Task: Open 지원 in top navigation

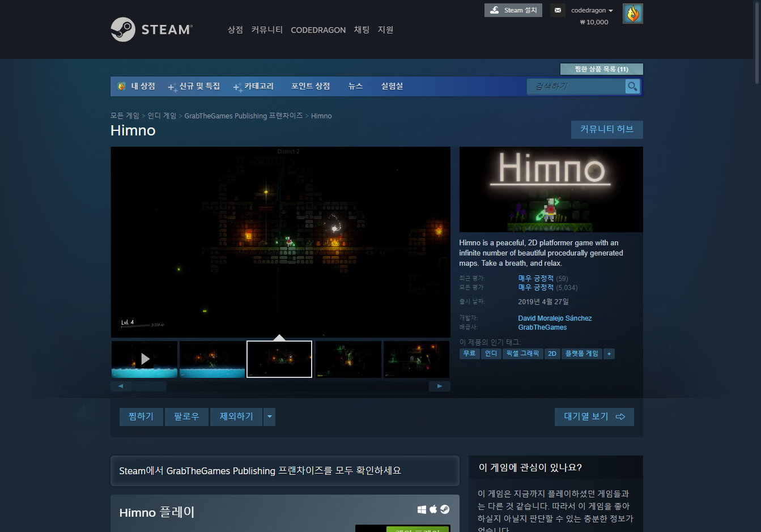Action: 385,29
